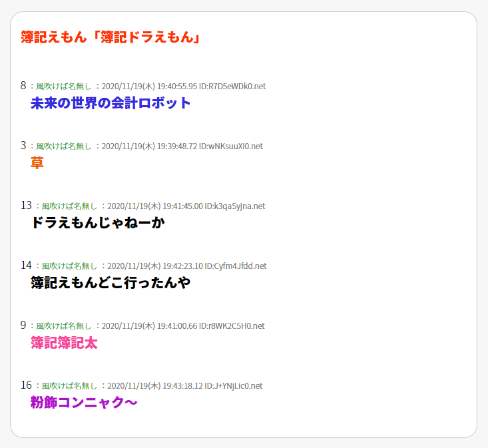The image size is (488, 448).
Task: Click the purple comment 粉飾コンニャク〜
Action: 84,402
